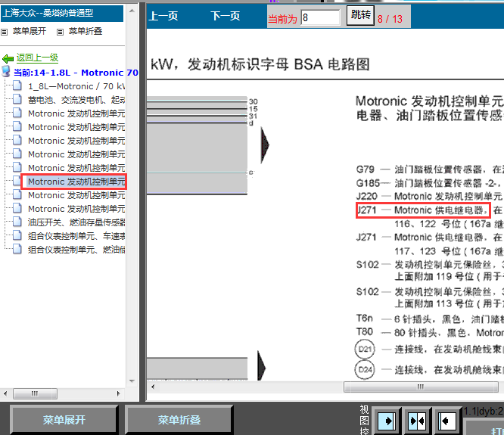Click 当前:14-1.8L - Motronic node
Screen dimensions: 504x435
point(76,73)
